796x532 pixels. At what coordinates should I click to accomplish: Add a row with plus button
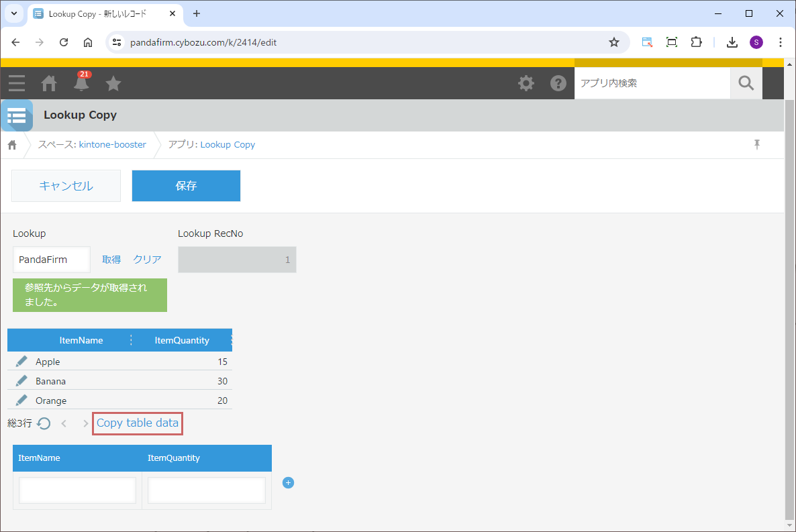click(288, 483)
